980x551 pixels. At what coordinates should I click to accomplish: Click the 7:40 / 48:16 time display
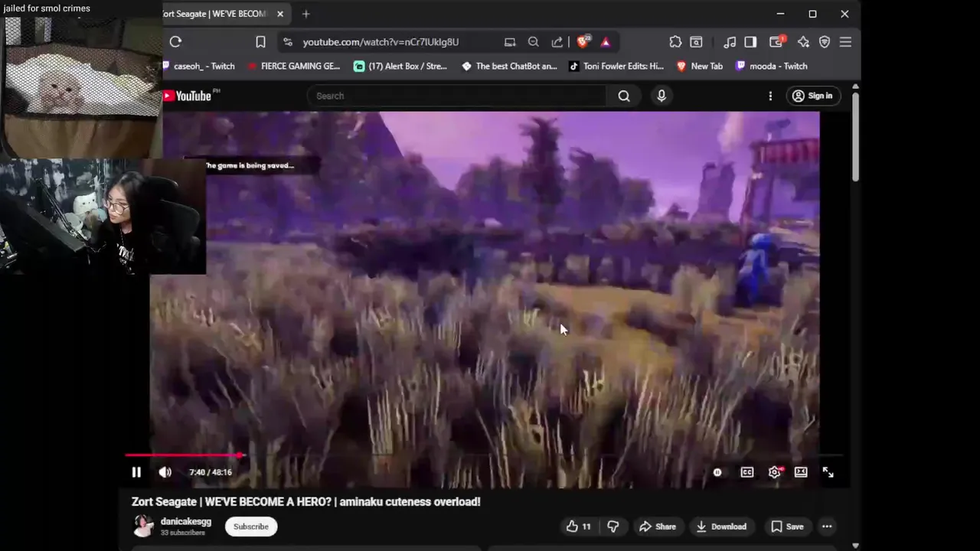(211, 472)
